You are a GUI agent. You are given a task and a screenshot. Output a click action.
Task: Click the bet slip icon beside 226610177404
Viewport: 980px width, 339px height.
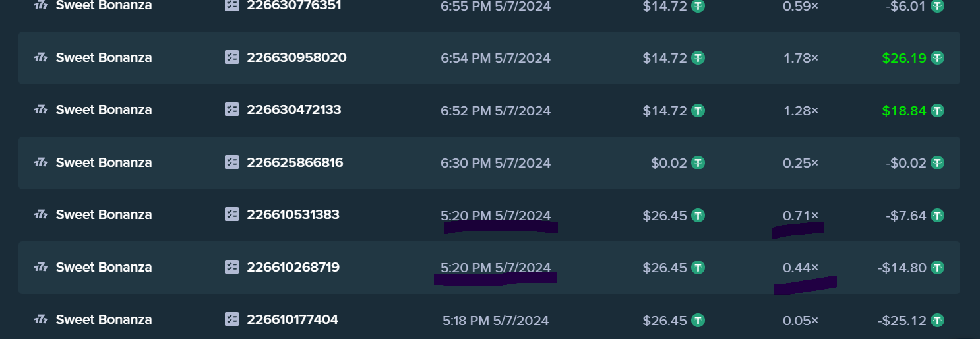pyautogui.click(x=231, y=319)
